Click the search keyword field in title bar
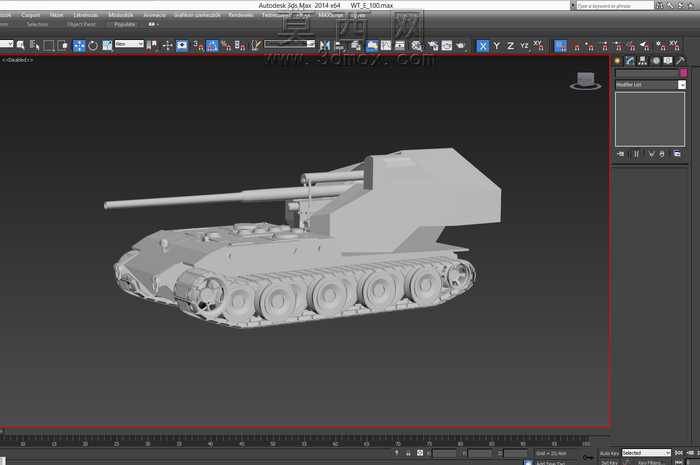The height and width of the screenshot is (465, 700). pyautogui.click(x=615, y=5)
